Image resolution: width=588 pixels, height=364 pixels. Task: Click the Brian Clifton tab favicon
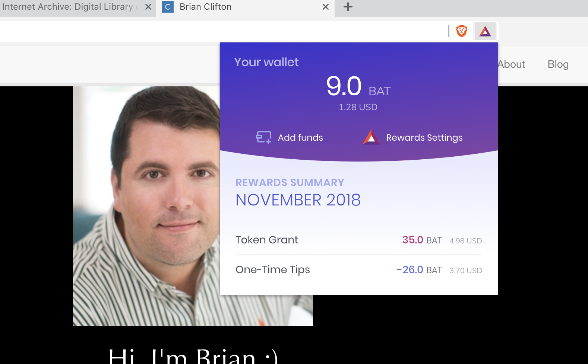tap(168, 7)
